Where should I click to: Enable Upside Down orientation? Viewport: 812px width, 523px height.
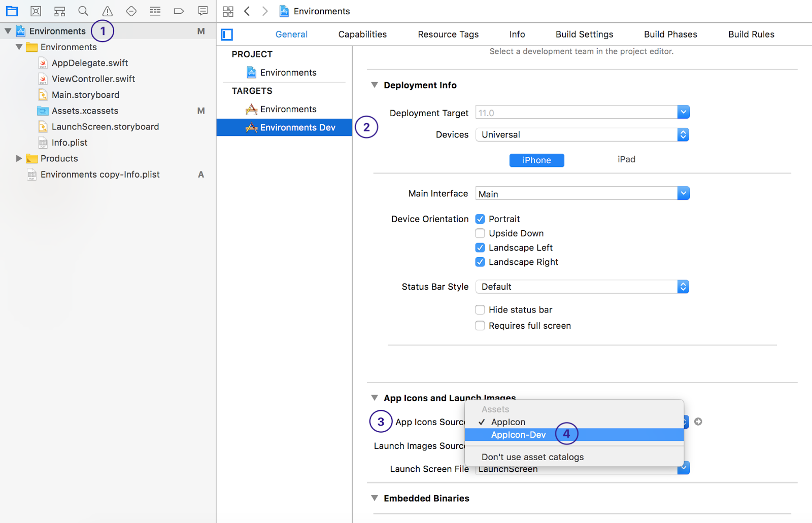pos(480,233)
